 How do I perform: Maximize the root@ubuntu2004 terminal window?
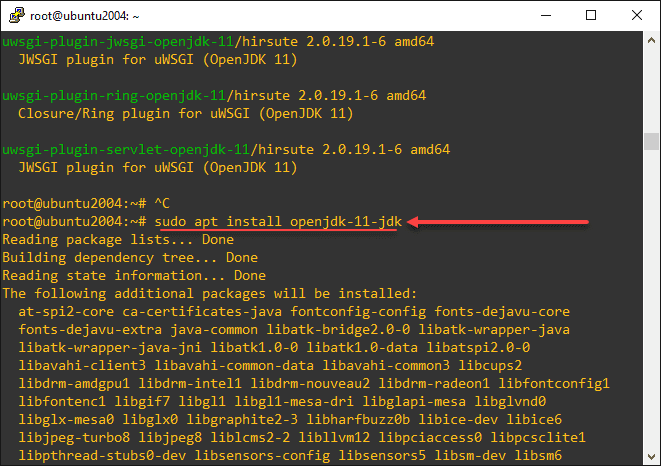pyautogui.click(x=591, y=16)
